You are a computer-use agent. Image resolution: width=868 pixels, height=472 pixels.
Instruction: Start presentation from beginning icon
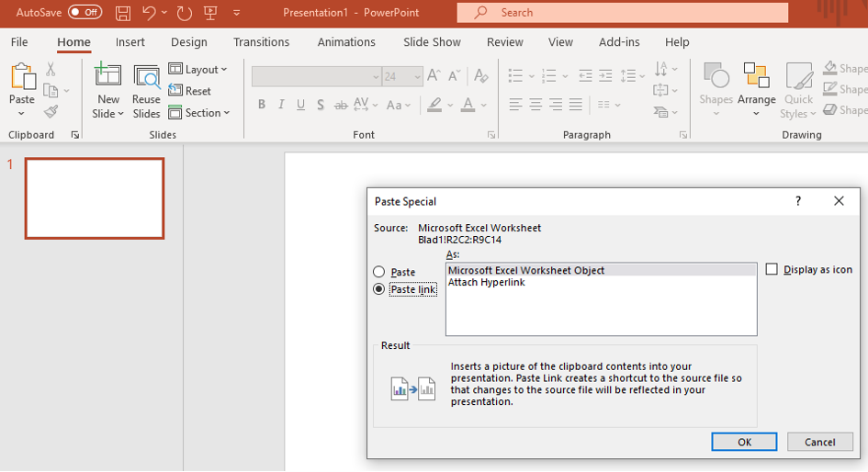coord(210,13)
